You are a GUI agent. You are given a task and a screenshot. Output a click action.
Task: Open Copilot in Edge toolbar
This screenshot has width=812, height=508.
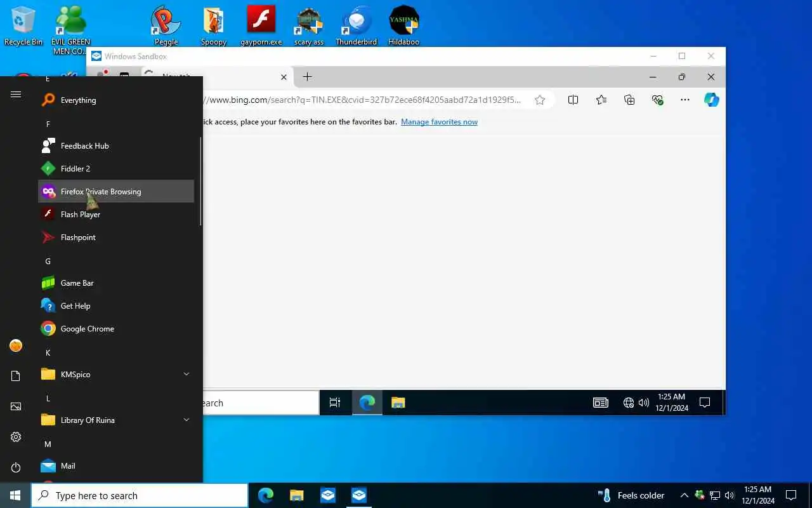pos(712,100)
